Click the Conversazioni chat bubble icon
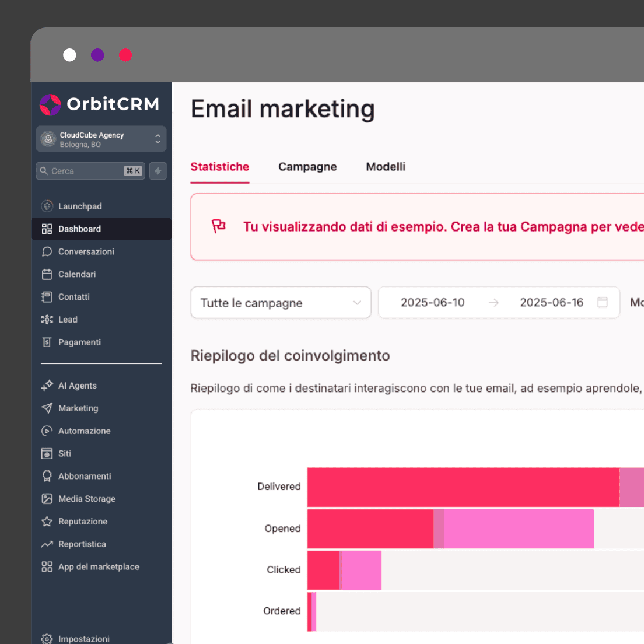Viewport: 644px width, 644px height. point(47,251)
